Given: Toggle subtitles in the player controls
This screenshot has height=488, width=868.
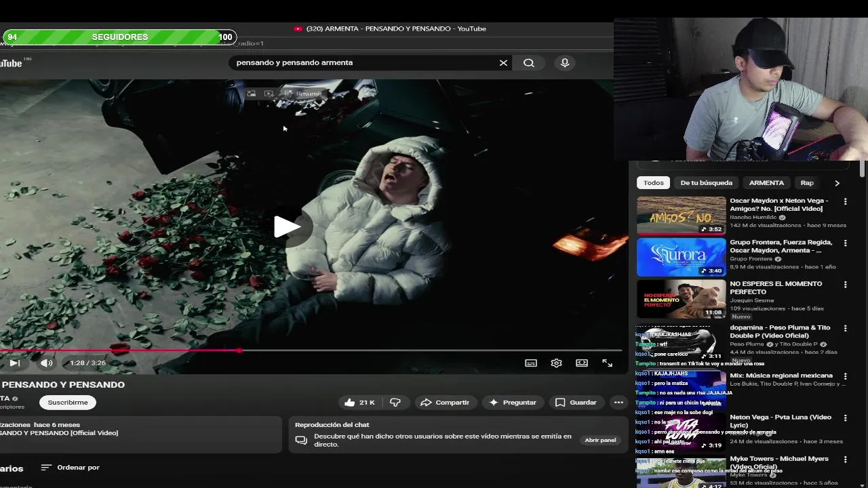Looking at the screenshot, I should click(531, 363).
